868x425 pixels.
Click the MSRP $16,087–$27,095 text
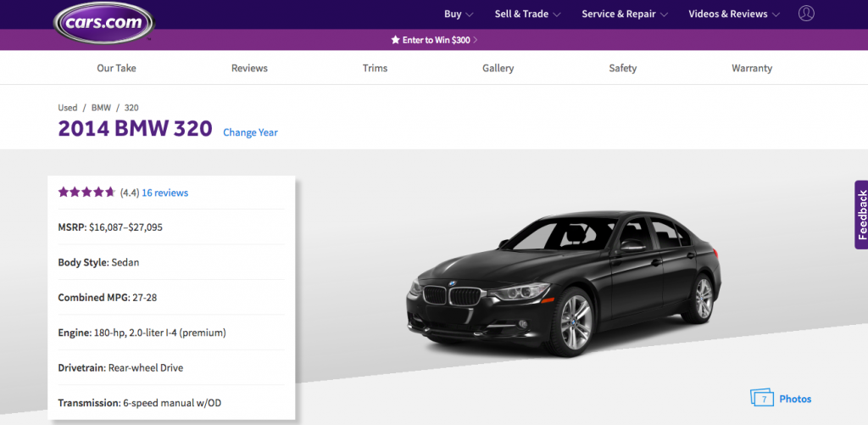point(110,227)
